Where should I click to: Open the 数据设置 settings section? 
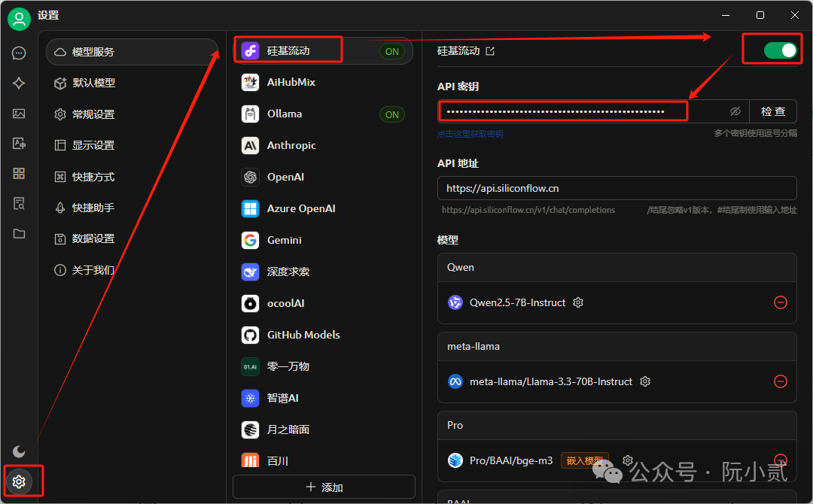(132, 238)
